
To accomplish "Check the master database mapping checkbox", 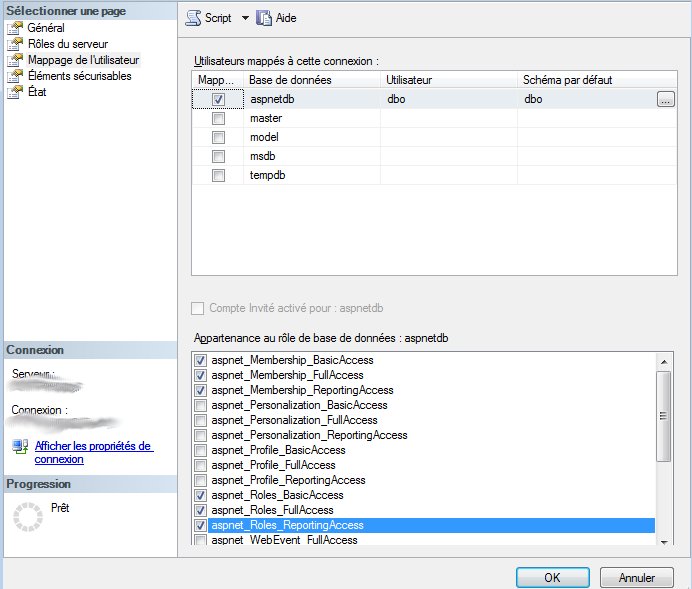I will [218, 119].
